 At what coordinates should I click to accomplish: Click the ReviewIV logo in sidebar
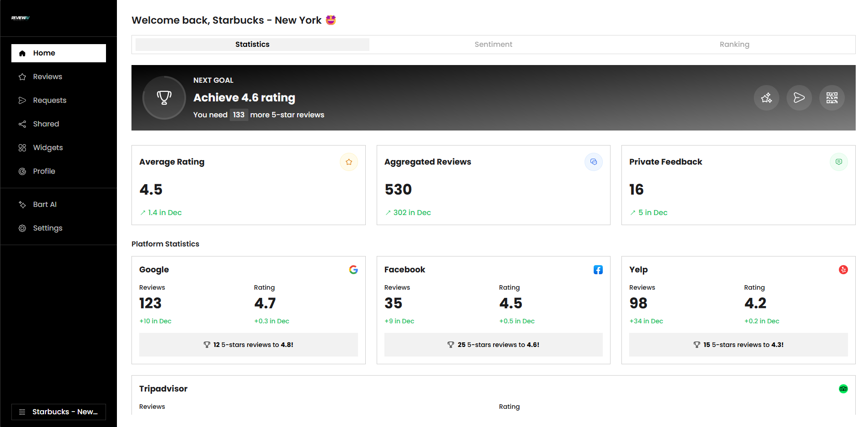click(20, 18)
